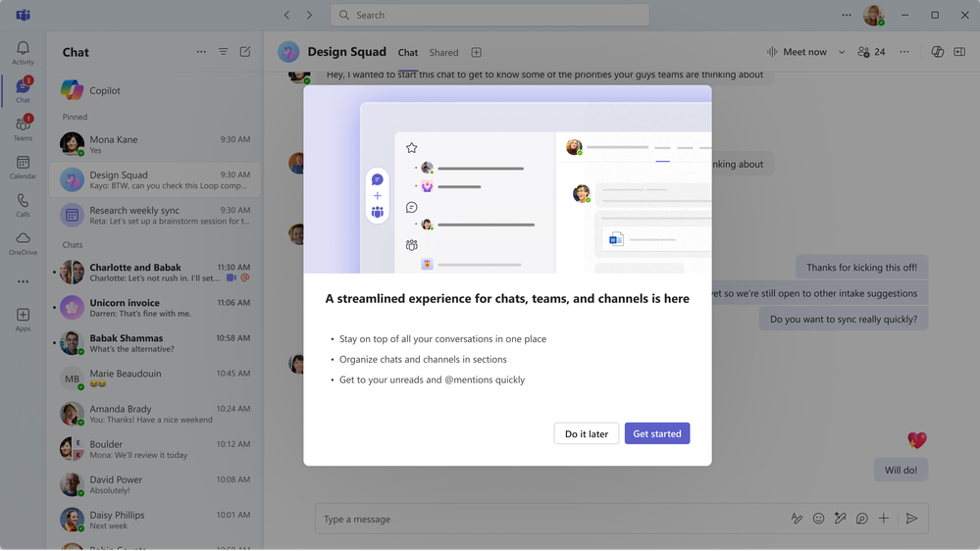Open the Activity feed in the sidebar
The height and width of the screenshot is (551, 980).
[24, 53]
